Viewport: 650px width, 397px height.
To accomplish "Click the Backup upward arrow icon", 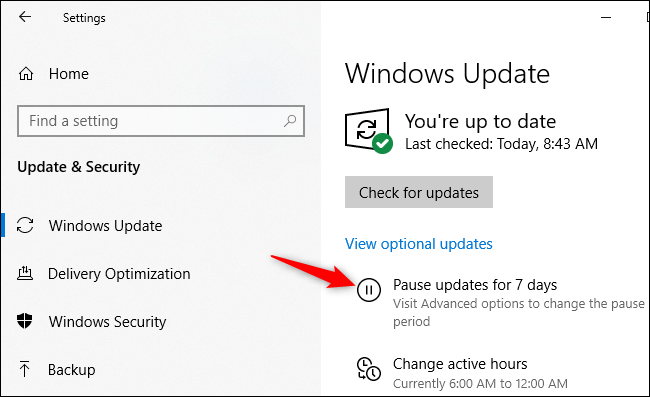I will 24,369.
